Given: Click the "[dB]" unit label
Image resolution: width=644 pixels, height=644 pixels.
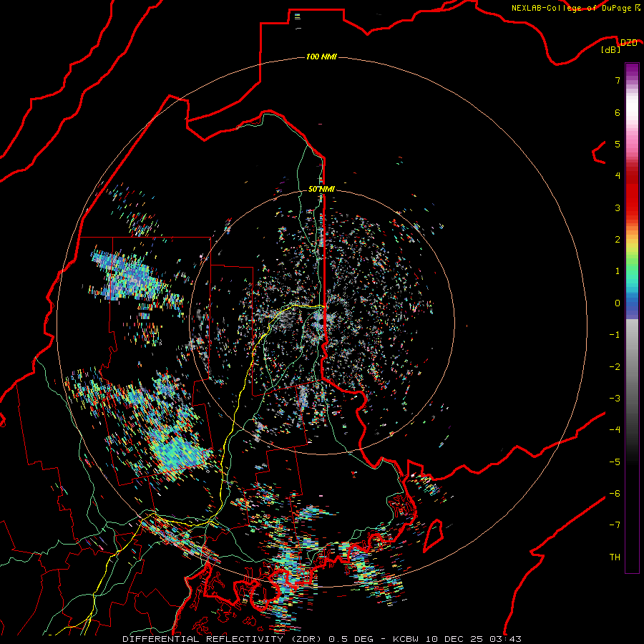Looking at the screenshot, I should [611, 50].
